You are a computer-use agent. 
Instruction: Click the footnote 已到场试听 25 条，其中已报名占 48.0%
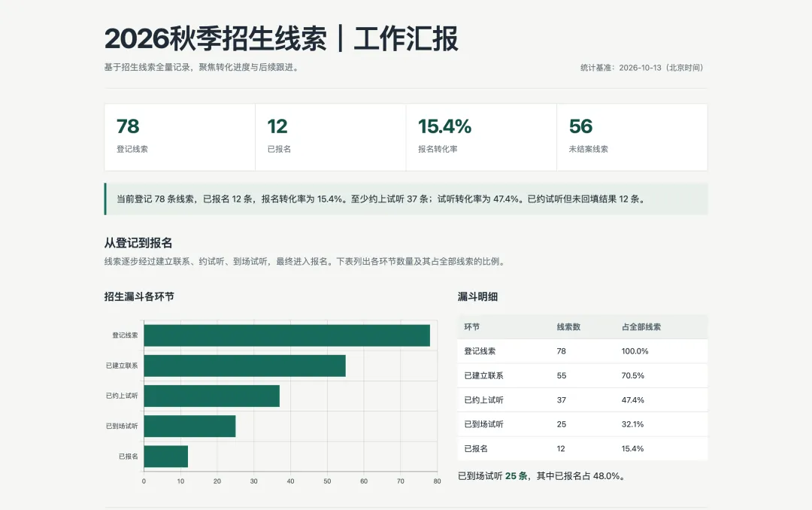(x=541, y=476)
